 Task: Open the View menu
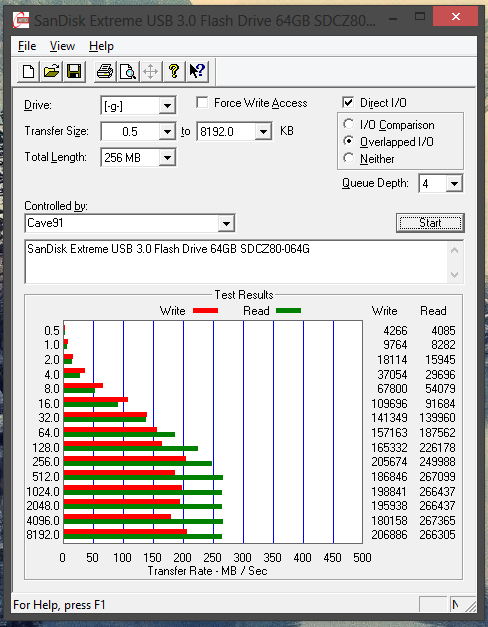tap(62, 46)
